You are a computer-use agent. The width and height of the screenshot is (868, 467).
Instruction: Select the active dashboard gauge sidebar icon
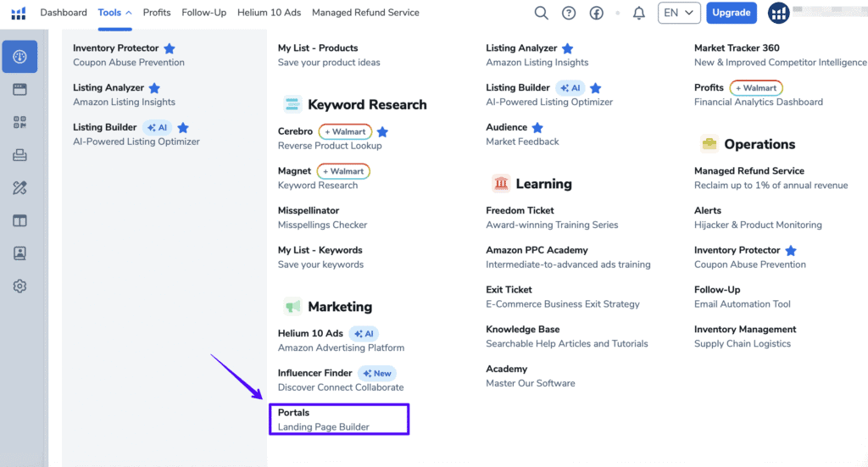coord(19,57)
